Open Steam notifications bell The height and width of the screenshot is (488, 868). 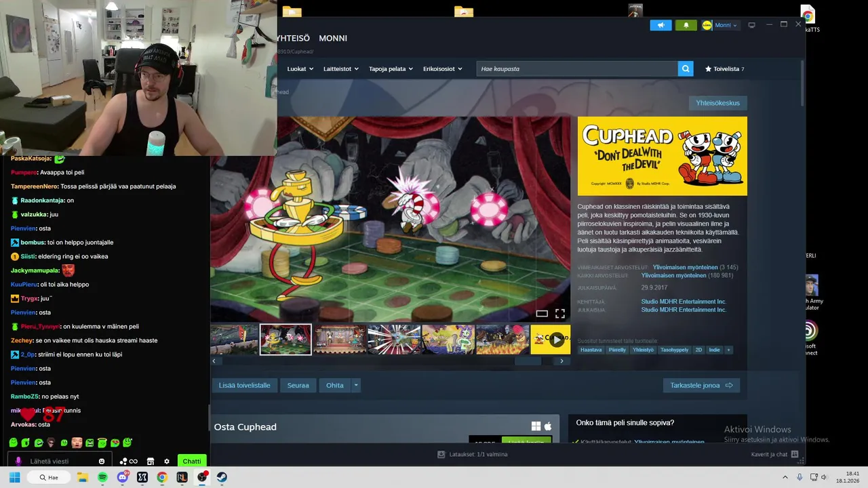click(686, 25)
